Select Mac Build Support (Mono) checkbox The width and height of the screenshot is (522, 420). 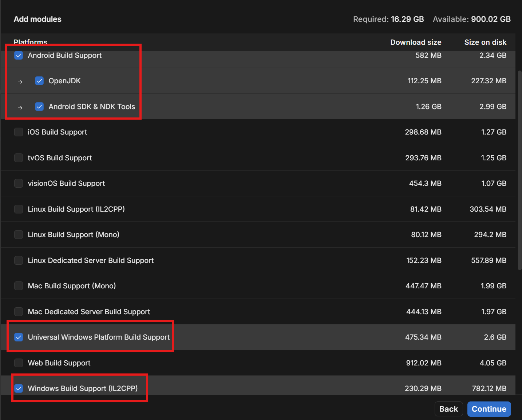click(x=19, y=286)
